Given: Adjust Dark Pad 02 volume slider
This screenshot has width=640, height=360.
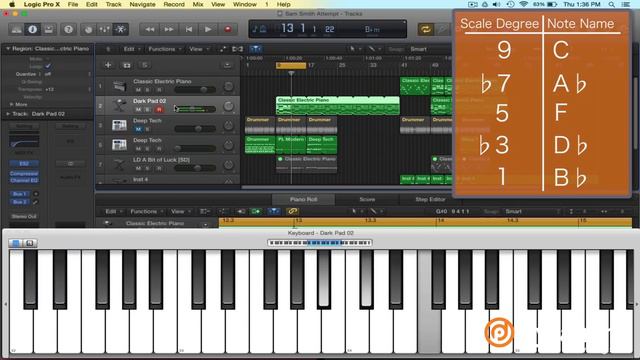Looking at the screenshot, I should (x=195, y=109).
